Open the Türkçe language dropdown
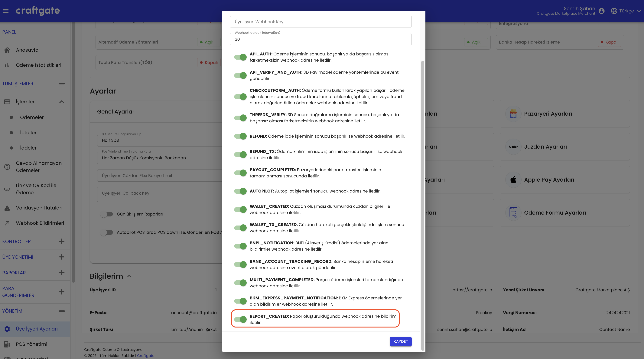 626,11
